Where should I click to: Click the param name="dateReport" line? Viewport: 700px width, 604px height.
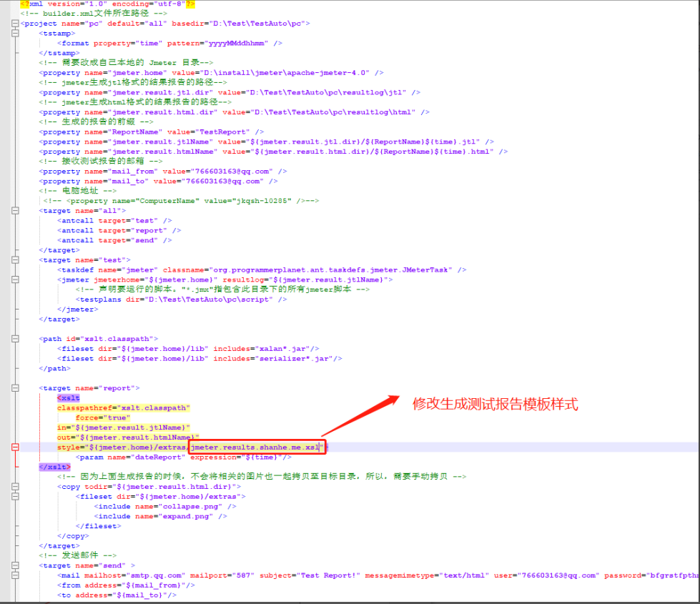(x=184, y=457)
